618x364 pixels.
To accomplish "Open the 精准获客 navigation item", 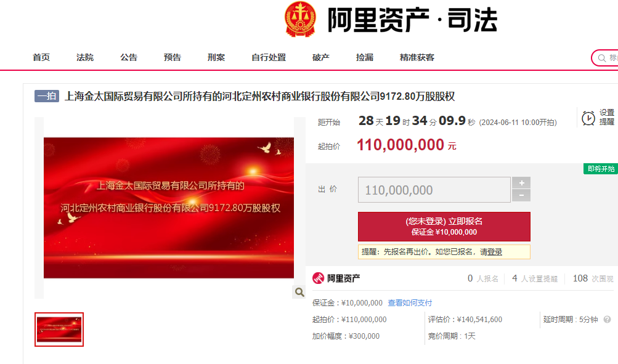I will tap(417, 57).
